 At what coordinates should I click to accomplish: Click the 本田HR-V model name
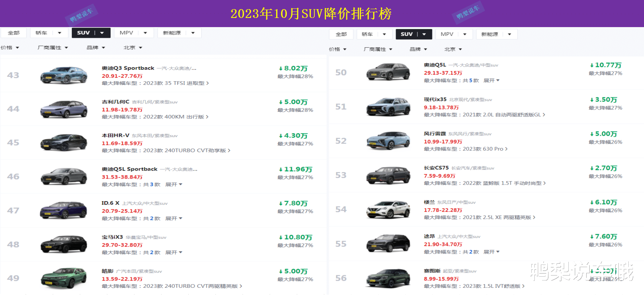coord(115,135)
